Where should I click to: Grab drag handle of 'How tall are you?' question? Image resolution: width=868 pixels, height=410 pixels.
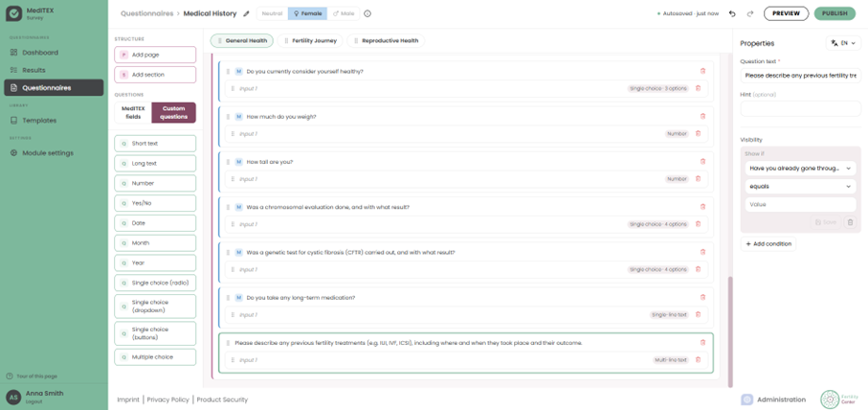point(228,162)
